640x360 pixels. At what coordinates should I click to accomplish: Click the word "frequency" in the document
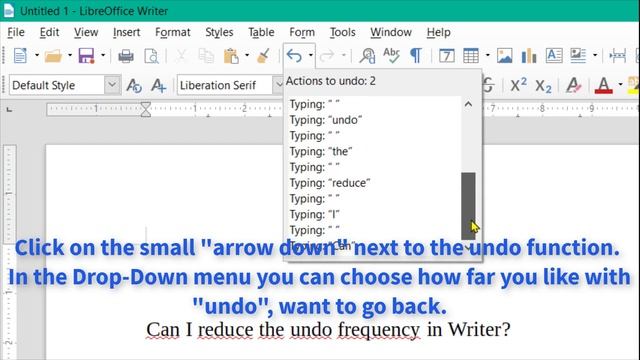pyautogui.click(x=379, y=329)
